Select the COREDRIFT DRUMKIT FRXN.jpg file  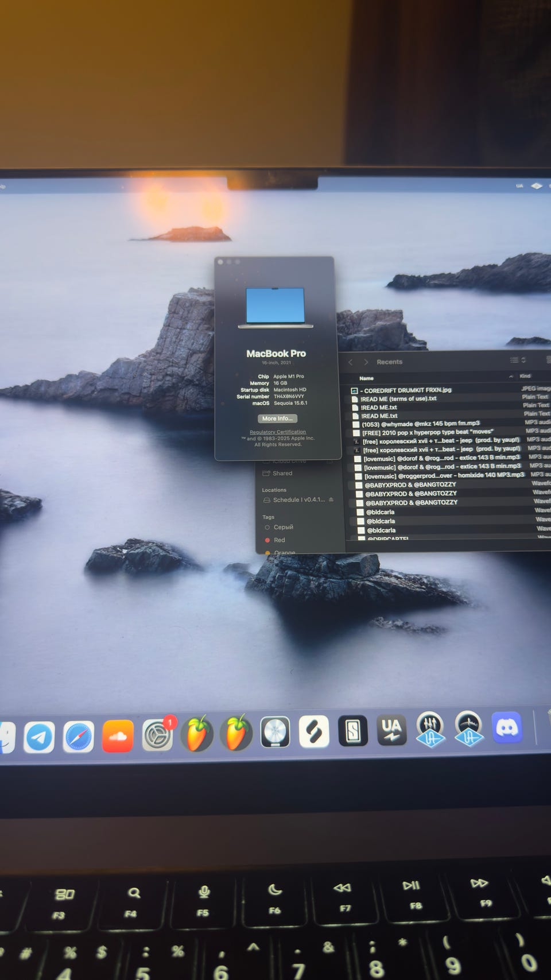click(408, 390)
